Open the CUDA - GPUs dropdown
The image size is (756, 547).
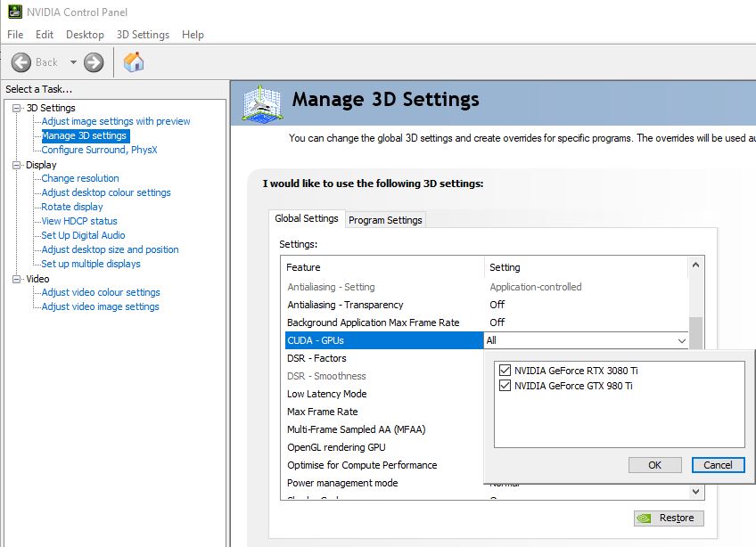(x=682, y=340)
